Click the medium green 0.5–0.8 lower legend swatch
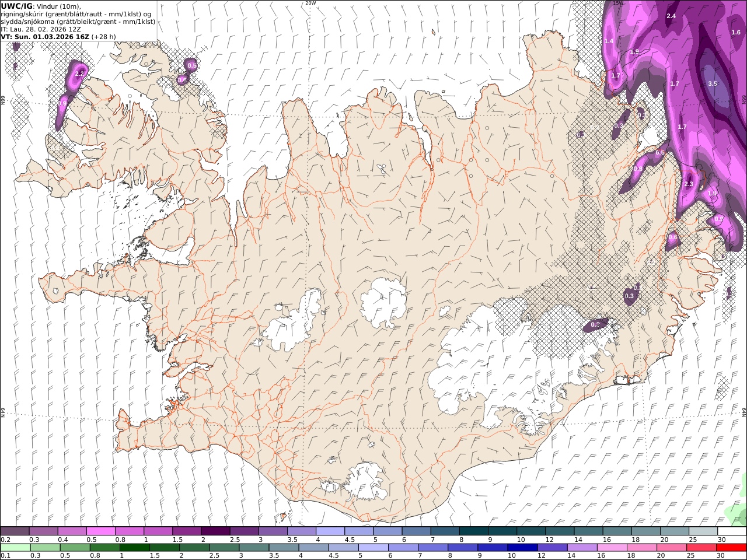 (75, 548)
